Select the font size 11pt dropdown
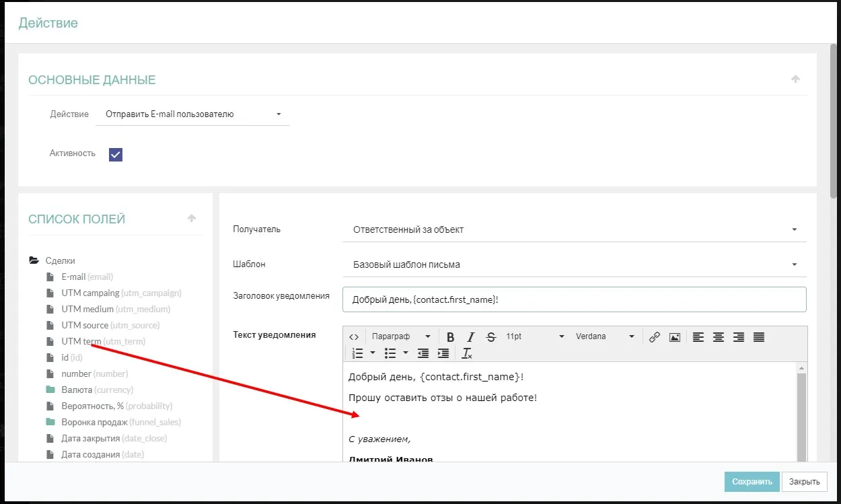The height and width of the screenshot is (504, 841). coord(534,337)
